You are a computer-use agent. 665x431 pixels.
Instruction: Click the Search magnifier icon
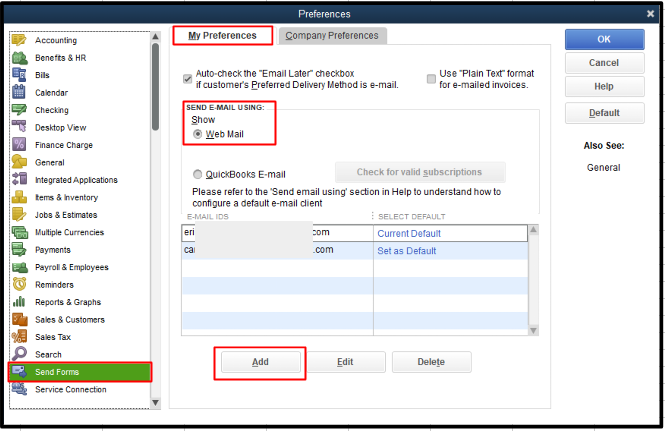(x=19, y=354)
